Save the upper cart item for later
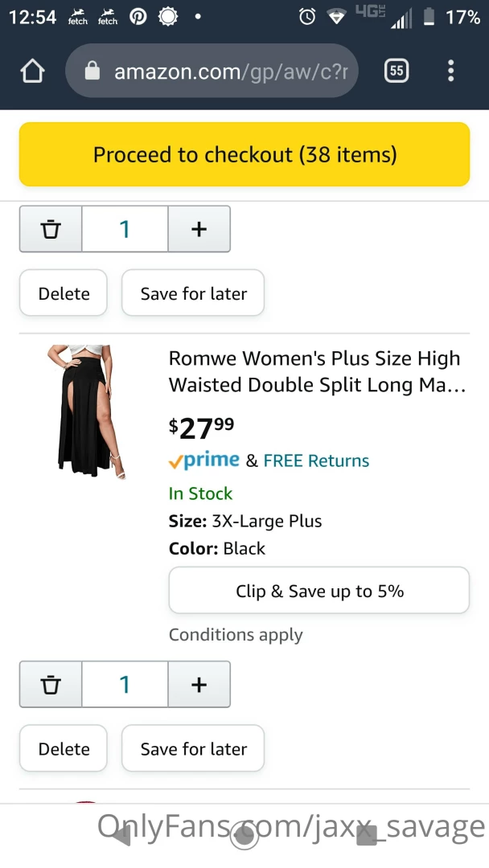Image resolution: width=489 pixels, height=868 pixels. click(193, 293)
